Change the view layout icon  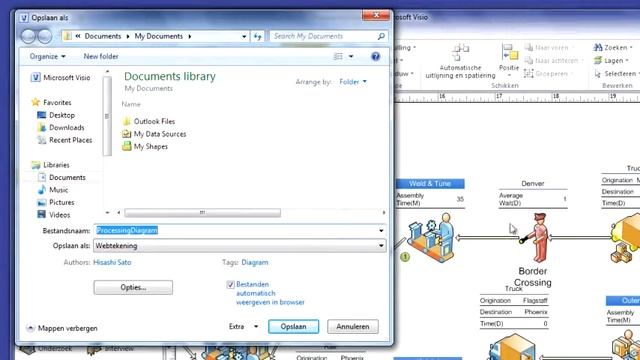point(338,56)
